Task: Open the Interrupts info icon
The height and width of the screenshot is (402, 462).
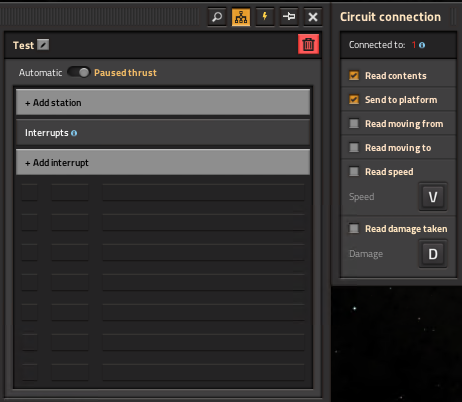Action: (74, 133)
